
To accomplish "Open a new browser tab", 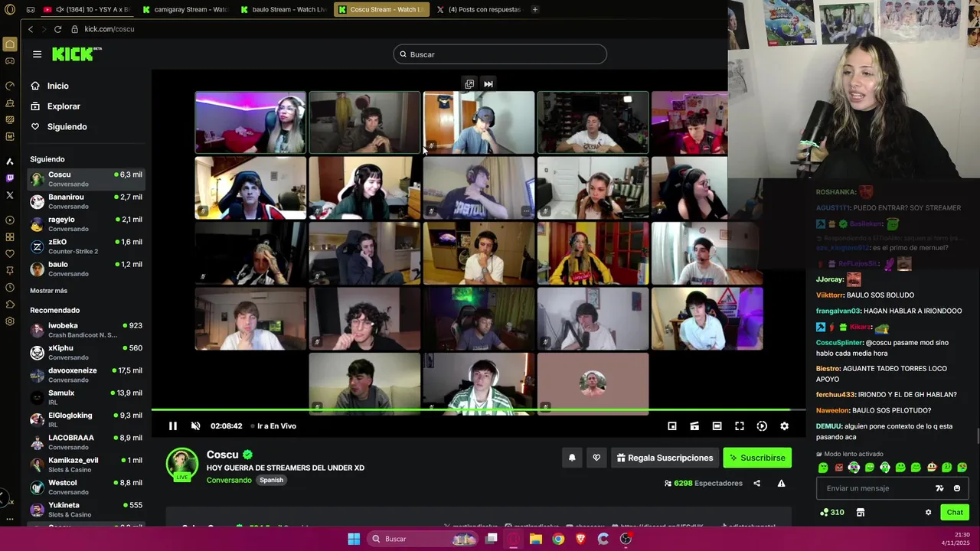I will pyautogui.click(x=534, y=9).
